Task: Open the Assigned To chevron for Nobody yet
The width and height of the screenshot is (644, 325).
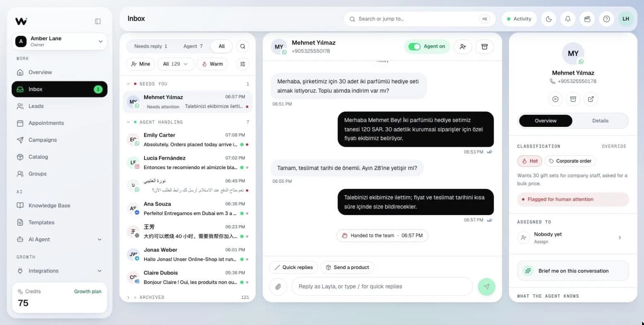Action: point(620,238)
